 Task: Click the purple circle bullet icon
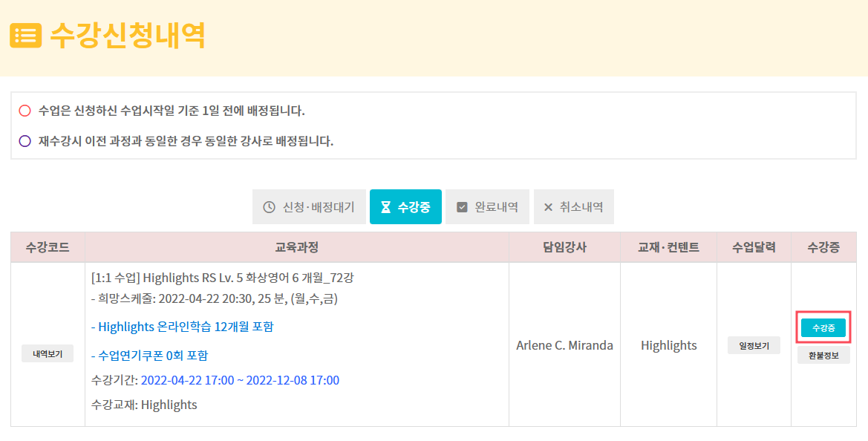(x=25, y=141)
